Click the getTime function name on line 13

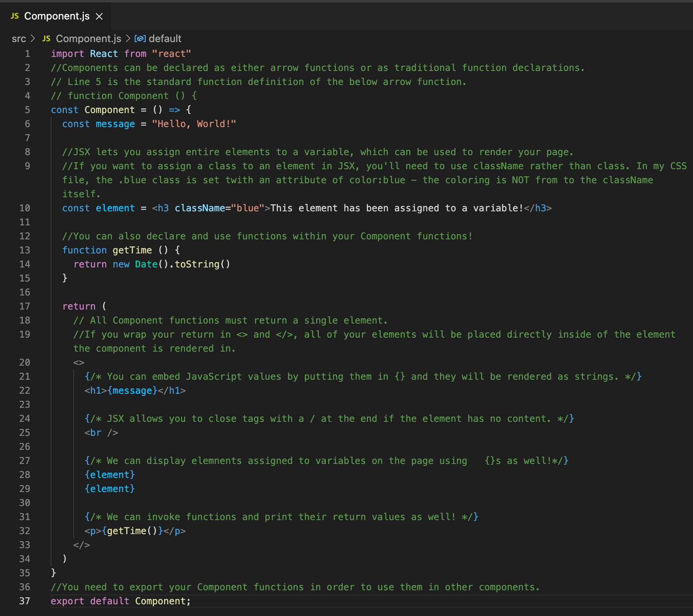(132, 250)
